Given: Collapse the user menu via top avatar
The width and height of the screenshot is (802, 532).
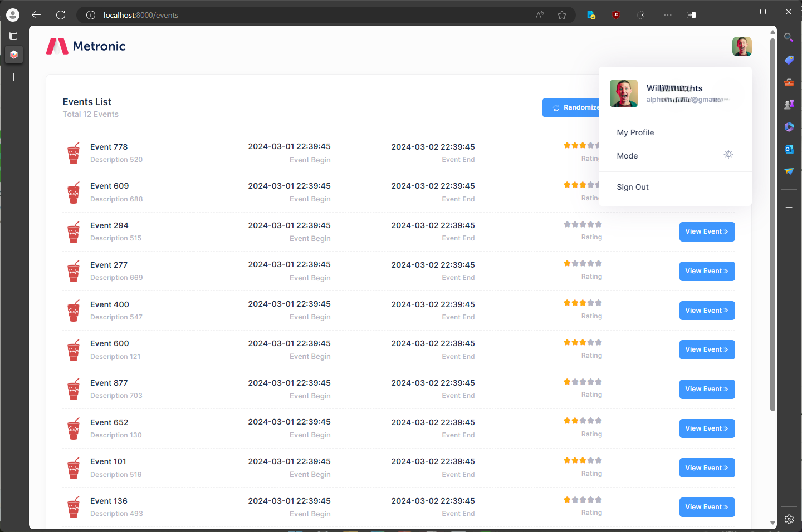Looking at the screenshot, I should click(x=742, y=47).
